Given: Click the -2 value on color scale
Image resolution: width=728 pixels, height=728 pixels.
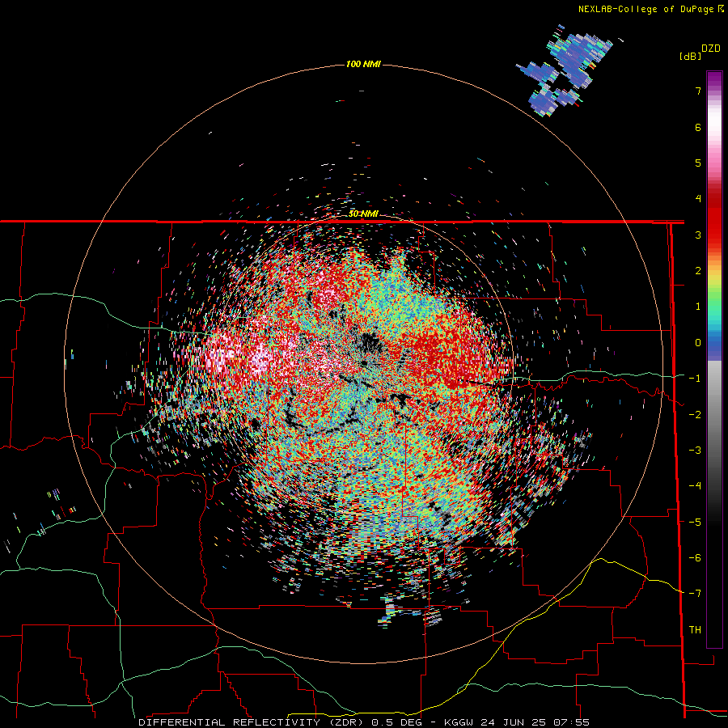Looking at the screenshot, I should coord(695,415).
